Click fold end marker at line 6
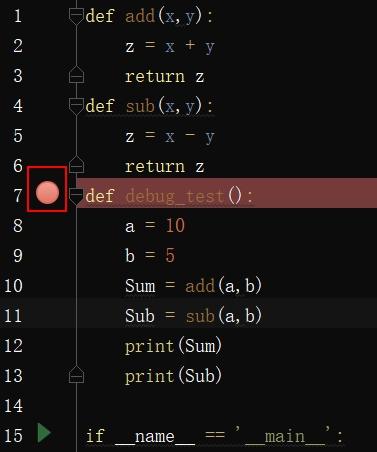377x452 pixels. tap(76, 164)
